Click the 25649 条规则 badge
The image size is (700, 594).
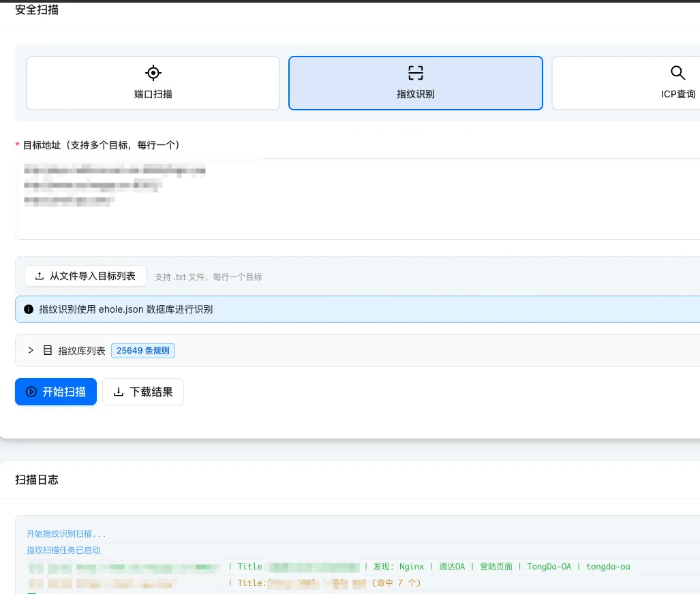pyautogui.click(x=143, y=351)
